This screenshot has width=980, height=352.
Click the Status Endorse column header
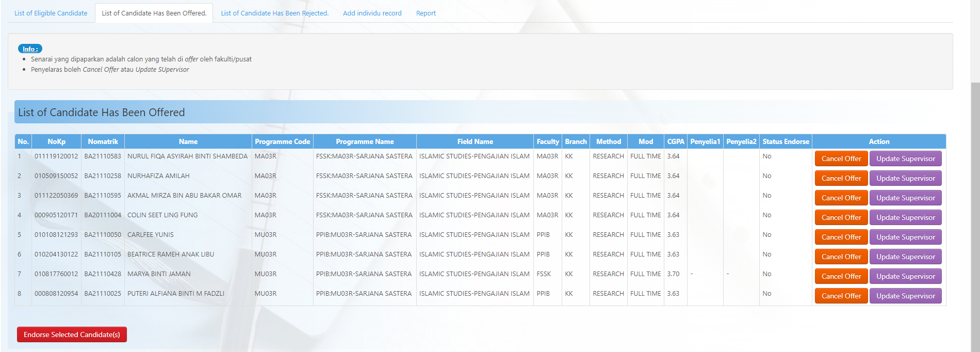tap(786, 142)
